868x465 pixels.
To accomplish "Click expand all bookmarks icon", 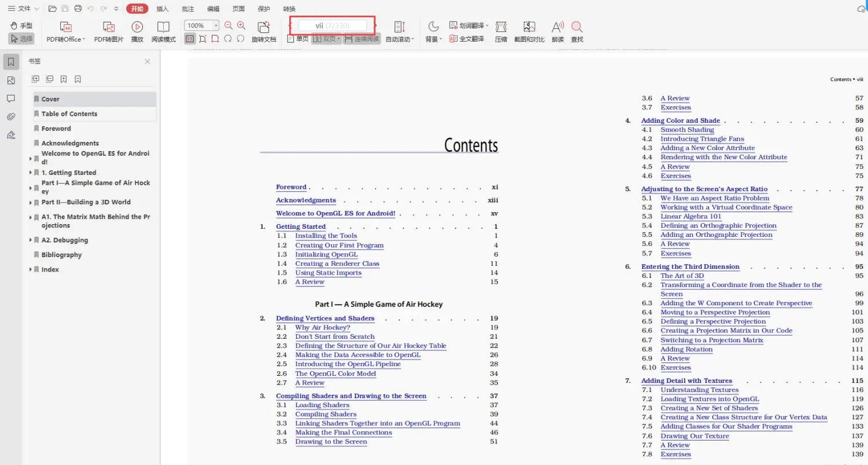I will point(35,79).
